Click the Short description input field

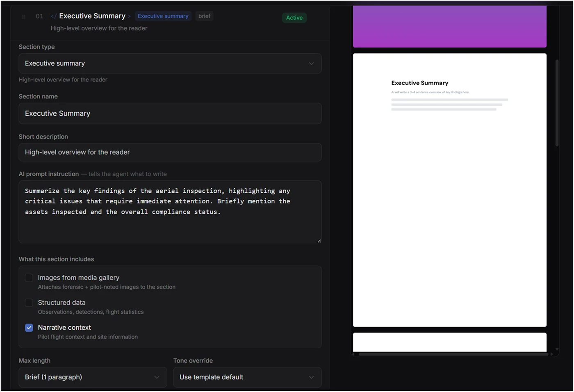[170, 152]
